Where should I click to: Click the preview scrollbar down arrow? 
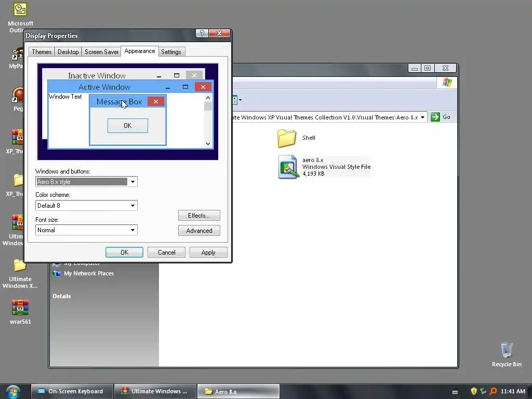pos(208,143)
